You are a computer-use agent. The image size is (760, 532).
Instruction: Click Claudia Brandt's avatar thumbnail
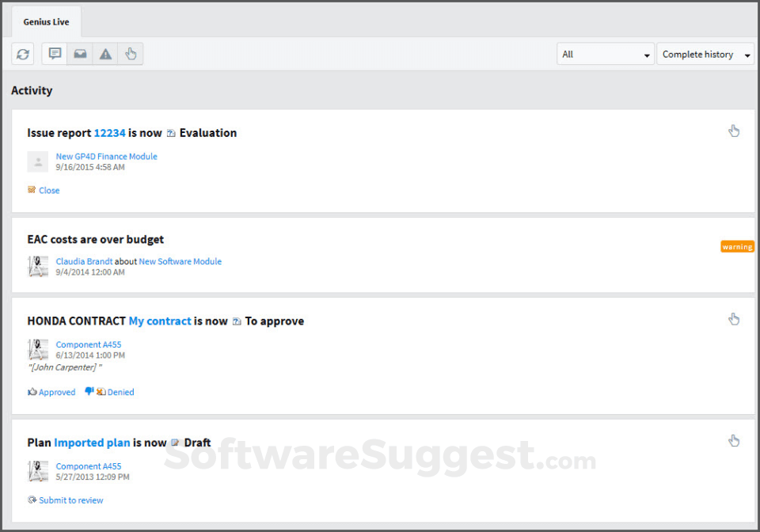pos(37,267)
